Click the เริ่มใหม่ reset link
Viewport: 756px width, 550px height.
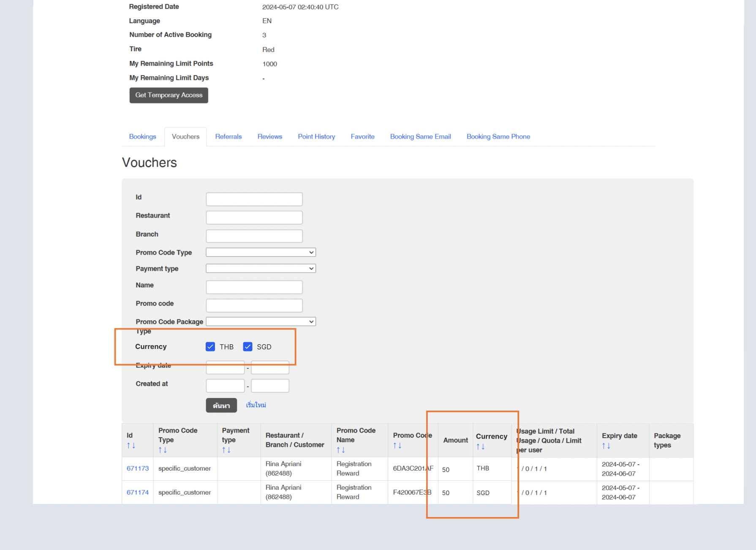pyautogui.click(x=256, y=405)
